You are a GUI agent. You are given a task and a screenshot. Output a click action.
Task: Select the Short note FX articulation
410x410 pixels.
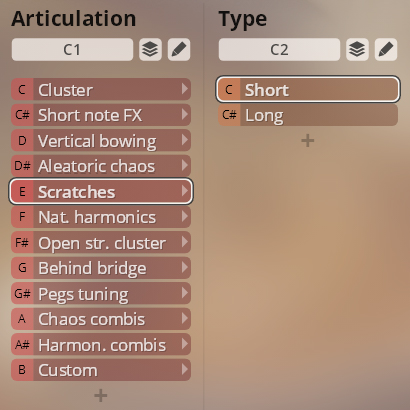pos(101,115)
